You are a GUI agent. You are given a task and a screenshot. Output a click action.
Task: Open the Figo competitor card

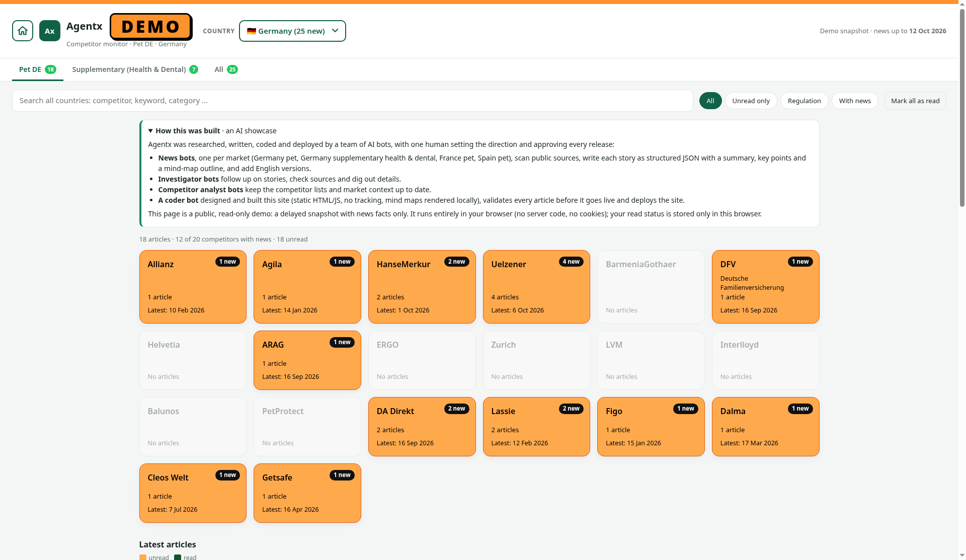click(651, 427)
